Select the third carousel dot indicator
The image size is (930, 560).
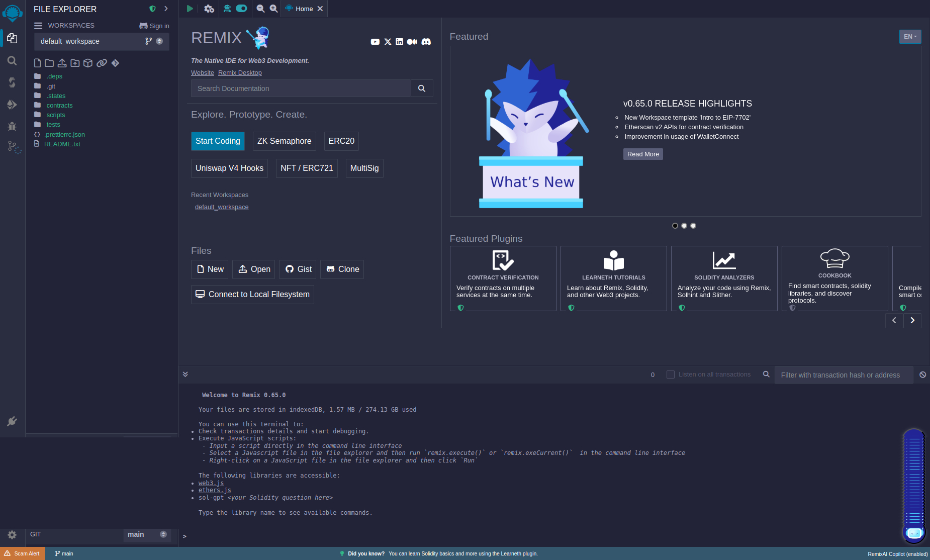click(x=693, y=226)
